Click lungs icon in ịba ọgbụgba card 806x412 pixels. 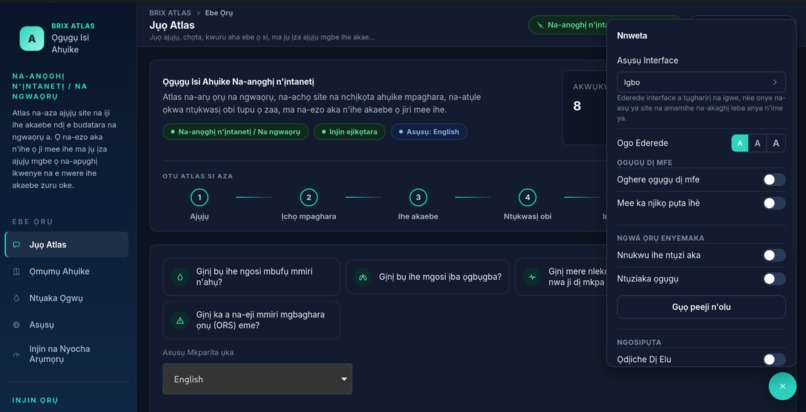point(363,276)
